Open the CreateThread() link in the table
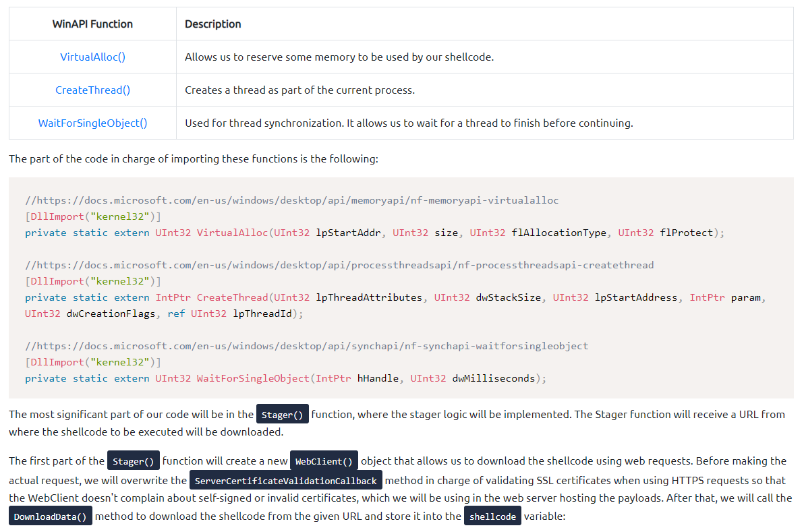The height and width of the screenshot is (532, 804). pyautogui.click(x=92, y=90)
